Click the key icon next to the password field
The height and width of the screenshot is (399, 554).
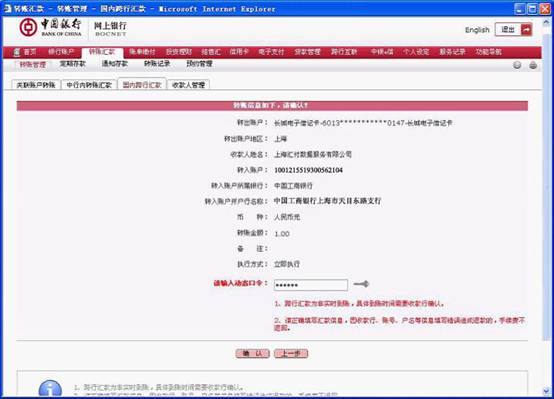pos(361,284)
